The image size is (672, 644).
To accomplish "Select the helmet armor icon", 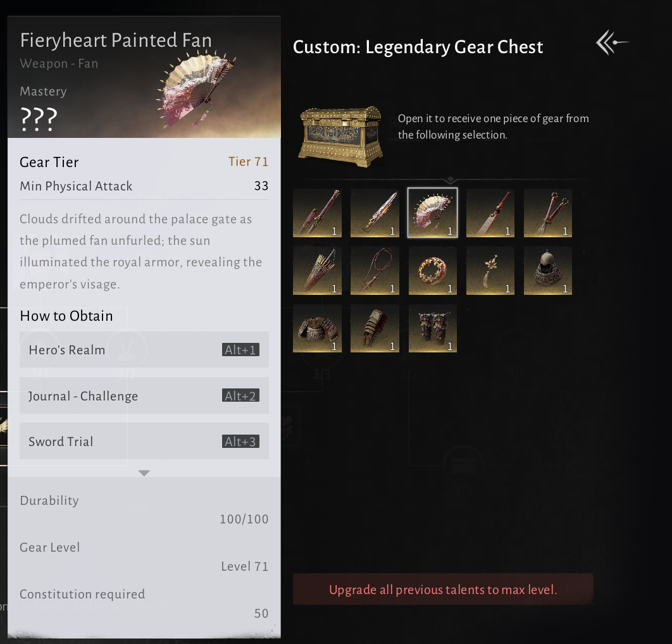I will click(x=548, y=271).
